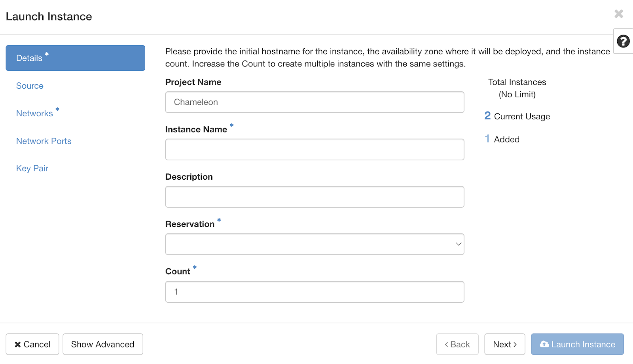This screenshot has height=364, width=633.
Task: Click the Instance Name input field
Action: (315, 150)
